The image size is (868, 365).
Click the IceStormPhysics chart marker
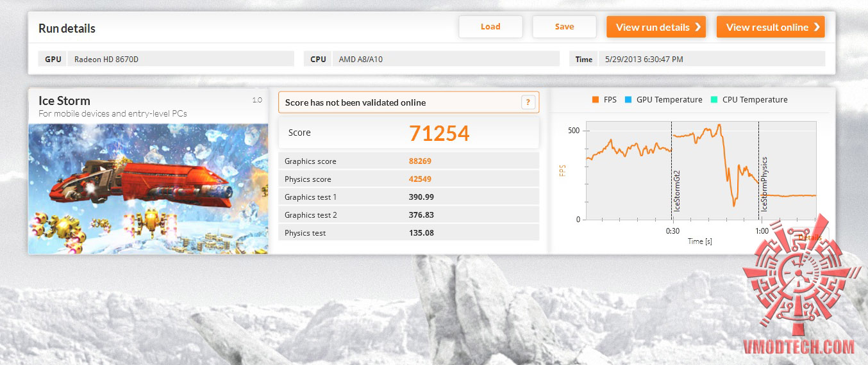point(764,184)
